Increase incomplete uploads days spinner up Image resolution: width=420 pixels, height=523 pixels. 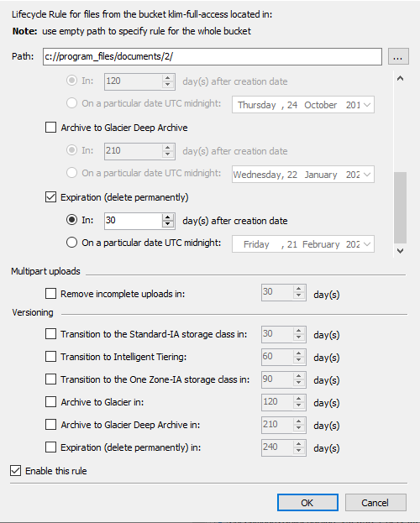tap(299, 289)
